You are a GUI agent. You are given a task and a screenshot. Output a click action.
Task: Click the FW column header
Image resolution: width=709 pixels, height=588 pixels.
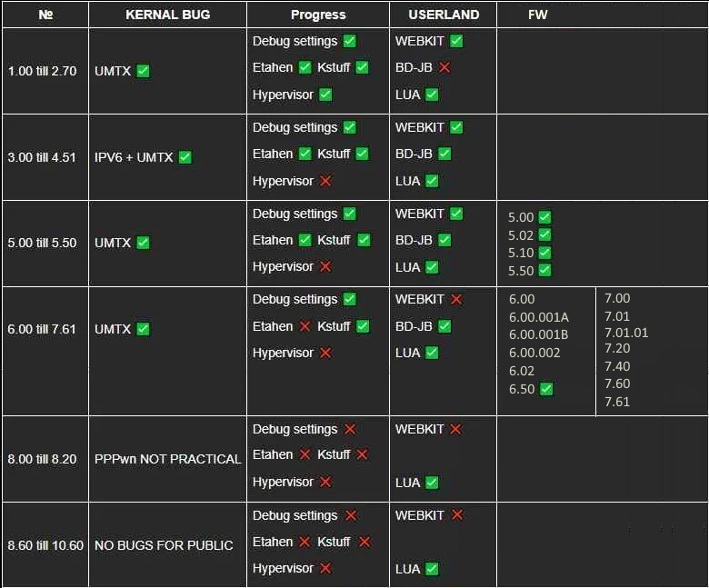(537, 15)
